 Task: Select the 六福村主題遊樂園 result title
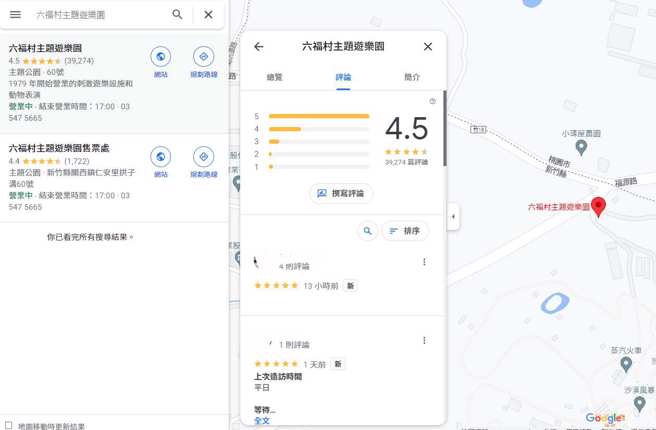pos(45,48)
